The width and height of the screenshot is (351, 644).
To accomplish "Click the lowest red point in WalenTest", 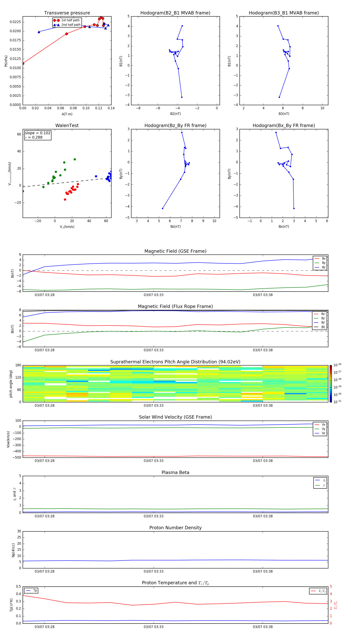I will pyautogui.click(x=65, y=200).
